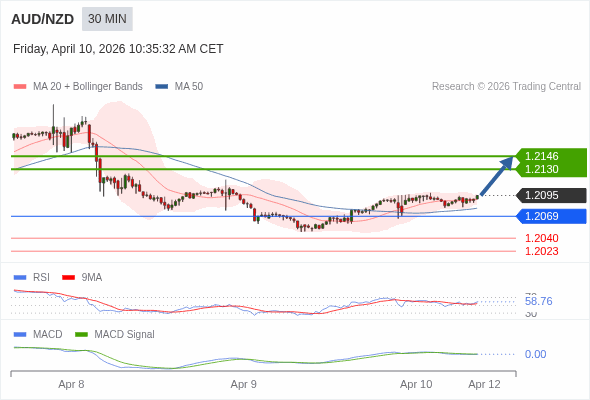
Task: Click the Apr 8 date axis label
Action: click(71, 385)
